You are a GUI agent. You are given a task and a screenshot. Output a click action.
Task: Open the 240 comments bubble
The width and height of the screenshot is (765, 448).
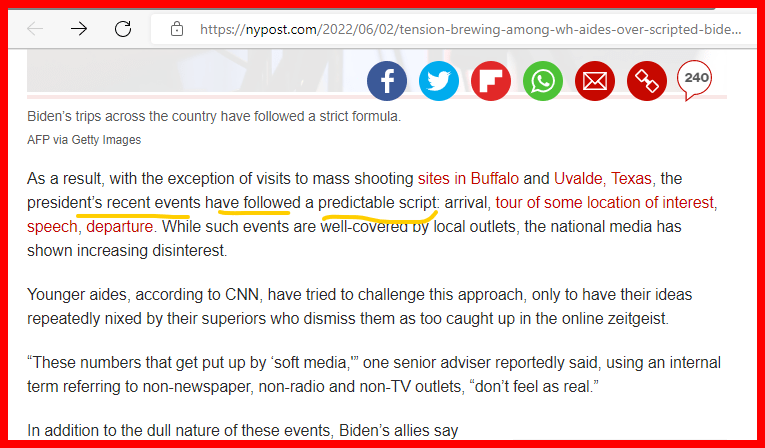click(695, 80)
